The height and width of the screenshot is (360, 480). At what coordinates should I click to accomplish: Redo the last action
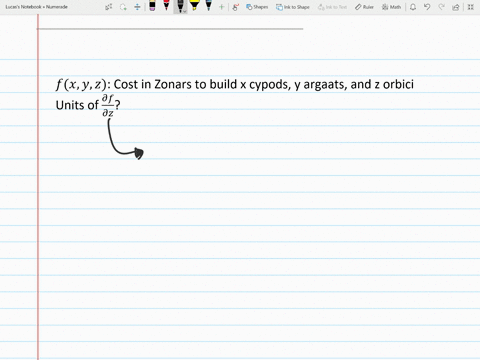441,7
